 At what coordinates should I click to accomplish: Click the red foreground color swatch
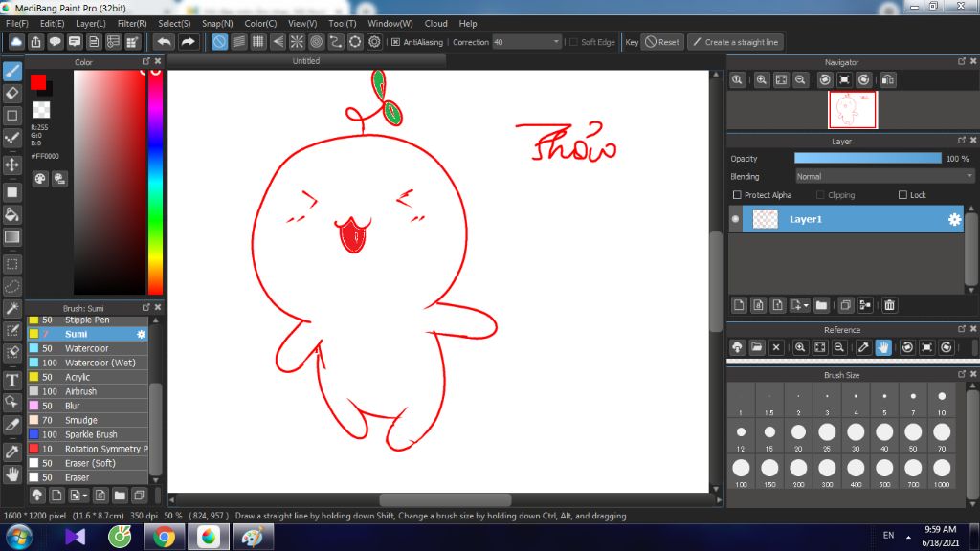click(x=37, y=82)
